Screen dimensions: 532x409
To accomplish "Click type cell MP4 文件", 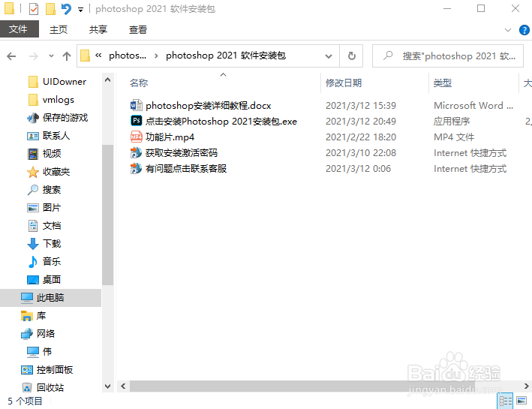I will point(454,137).
